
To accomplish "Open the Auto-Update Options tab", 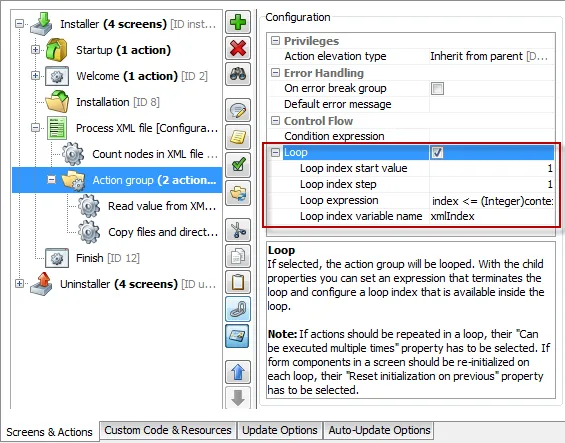I will click(379, 430).
